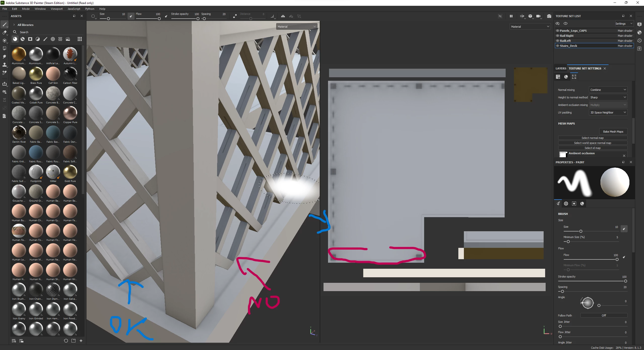Switch assets to grid view icon

pos(80,39)
